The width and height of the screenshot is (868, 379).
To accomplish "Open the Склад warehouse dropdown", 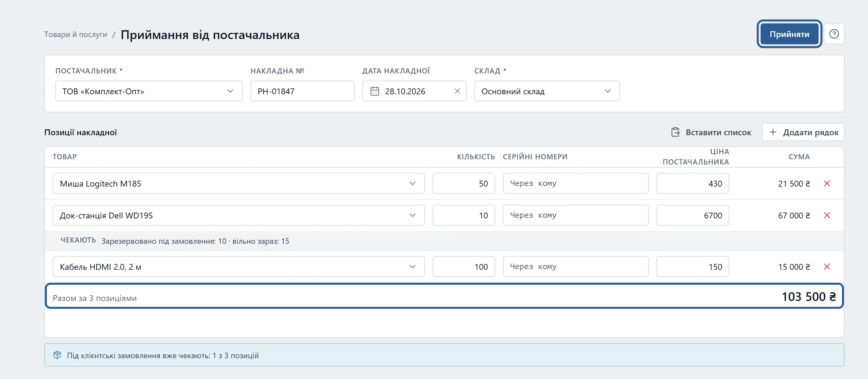I will pyautogui.click(x=547, y=91).
